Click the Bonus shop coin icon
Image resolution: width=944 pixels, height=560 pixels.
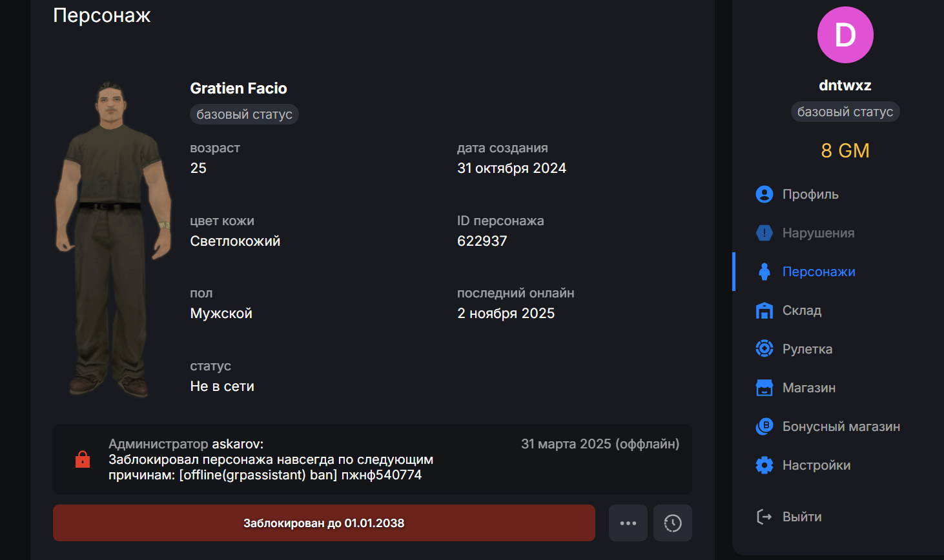coord(764,426)
